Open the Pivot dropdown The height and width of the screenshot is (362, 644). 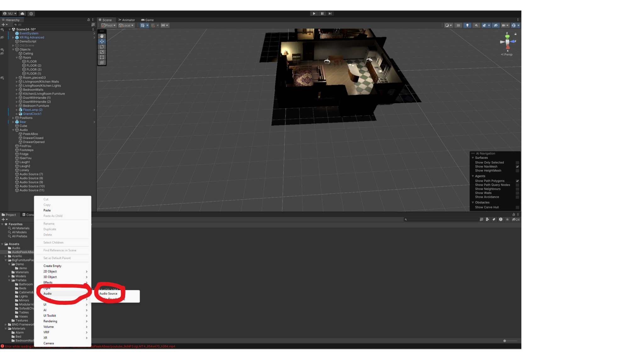[109, 25]
